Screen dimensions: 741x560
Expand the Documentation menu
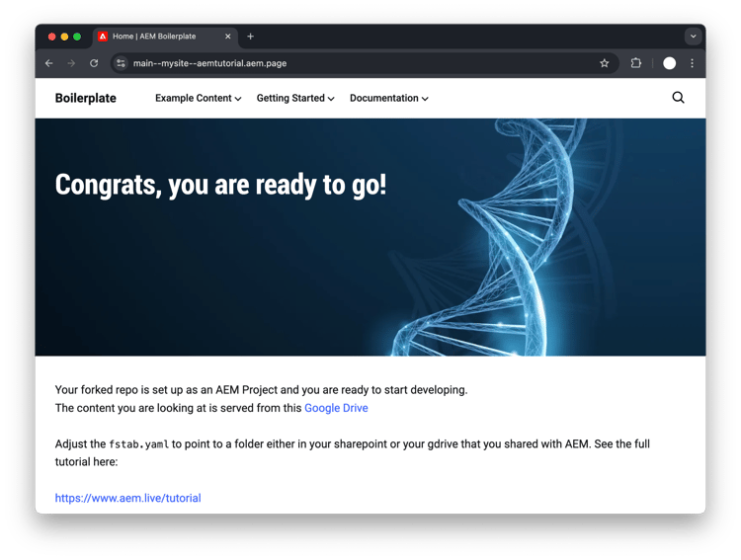click(389, 99)
